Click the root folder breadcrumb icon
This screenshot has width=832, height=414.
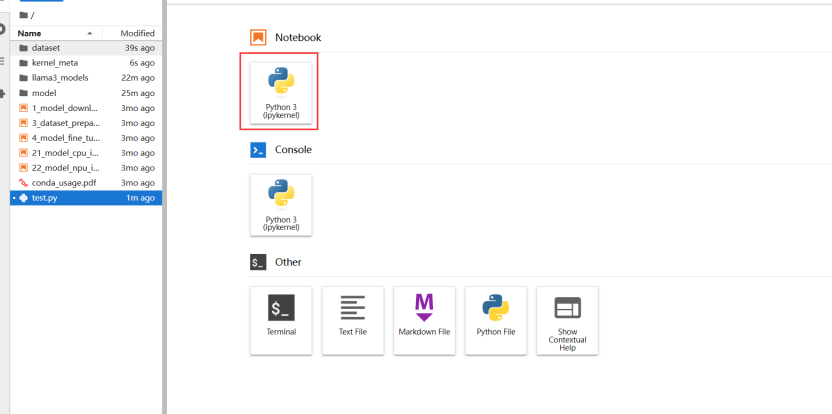[x=23, y=15]
